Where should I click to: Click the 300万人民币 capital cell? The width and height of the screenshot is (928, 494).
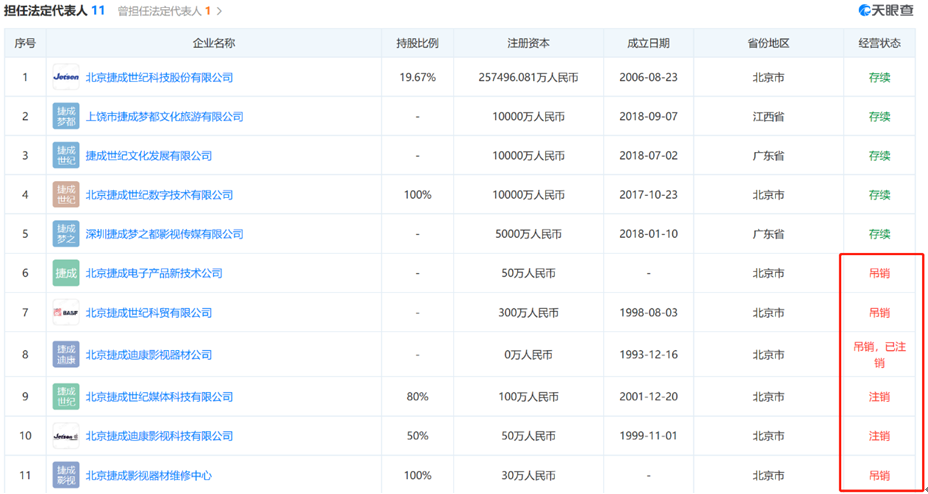[x=529, y=312]
